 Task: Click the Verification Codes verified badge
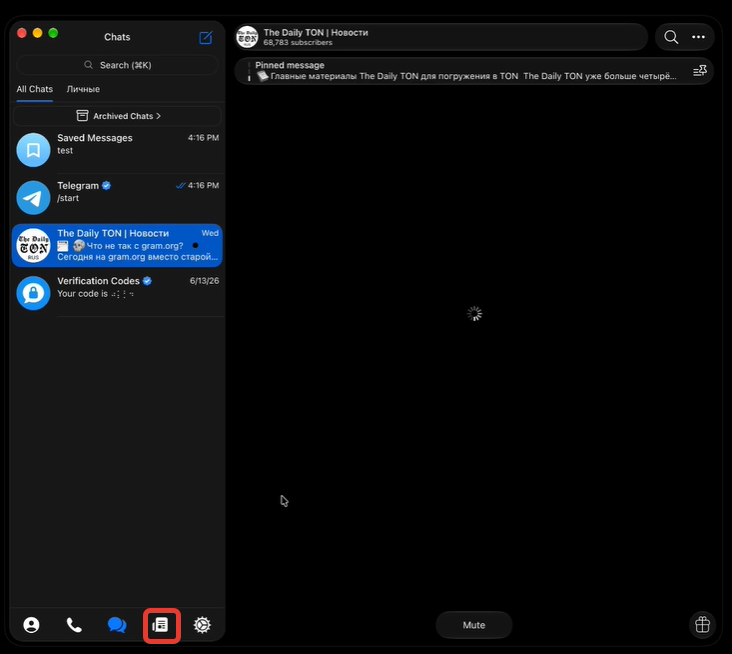pyautogui.click(x=148, y=281)
